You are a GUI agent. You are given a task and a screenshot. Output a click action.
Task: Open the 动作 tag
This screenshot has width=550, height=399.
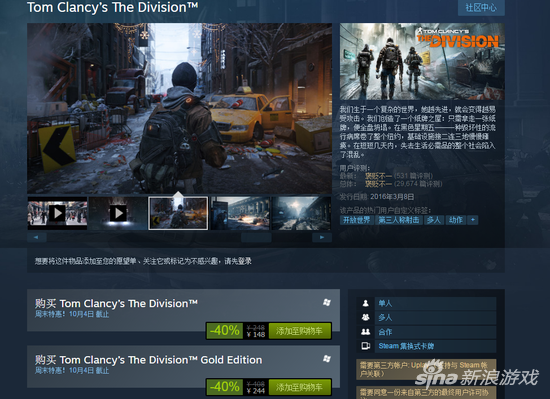click(456, 220)
